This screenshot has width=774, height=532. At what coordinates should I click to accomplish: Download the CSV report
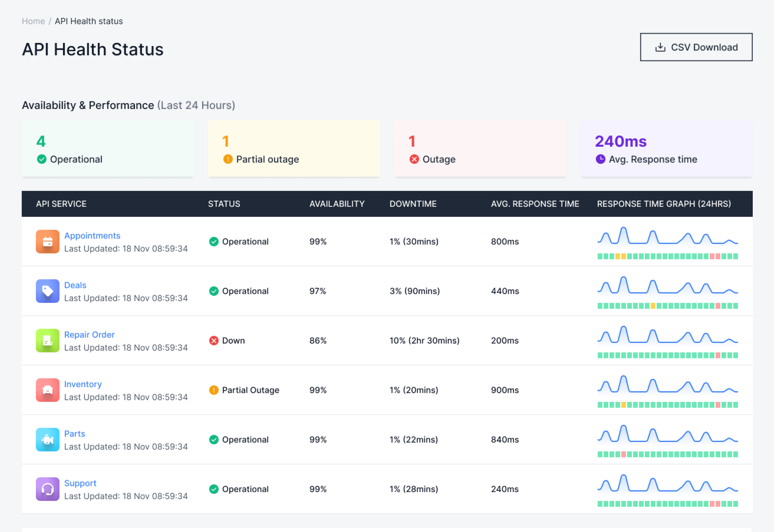696,47
